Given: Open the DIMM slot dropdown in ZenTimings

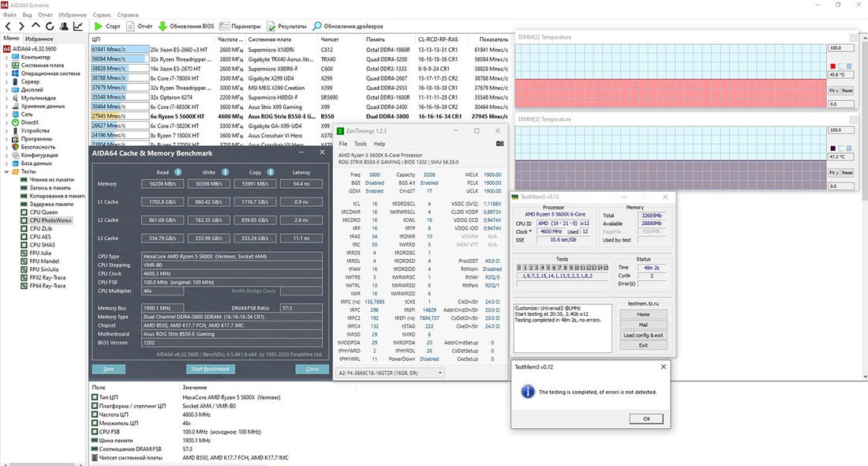Looking at the screenshot, I should point(391,372).
